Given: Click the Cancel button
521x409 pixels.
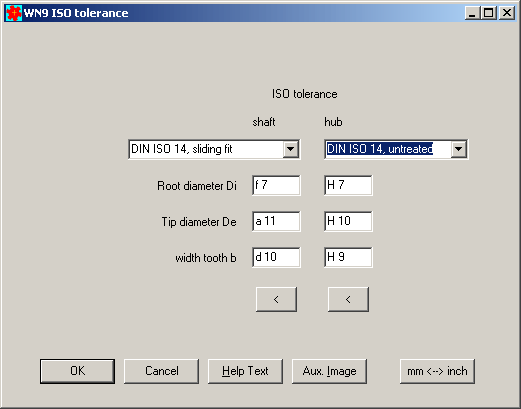Looking at the screenshot, I should click(x=161, y=371).
